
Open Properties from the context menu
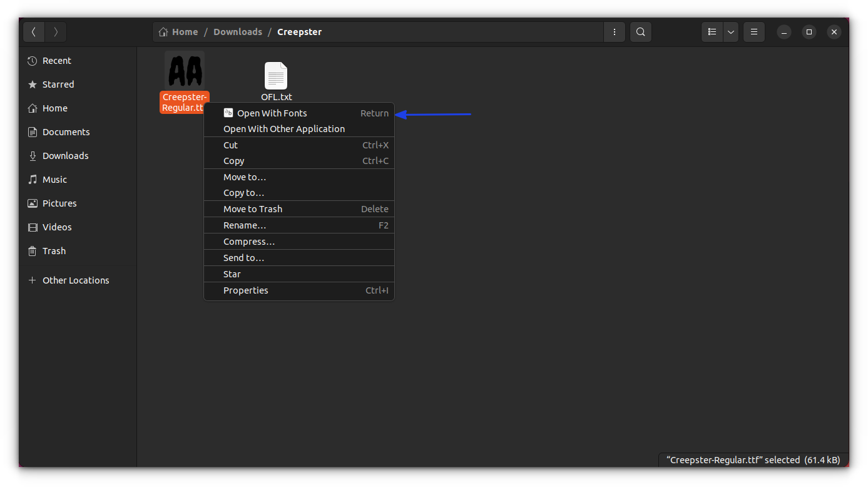(246, 290)
